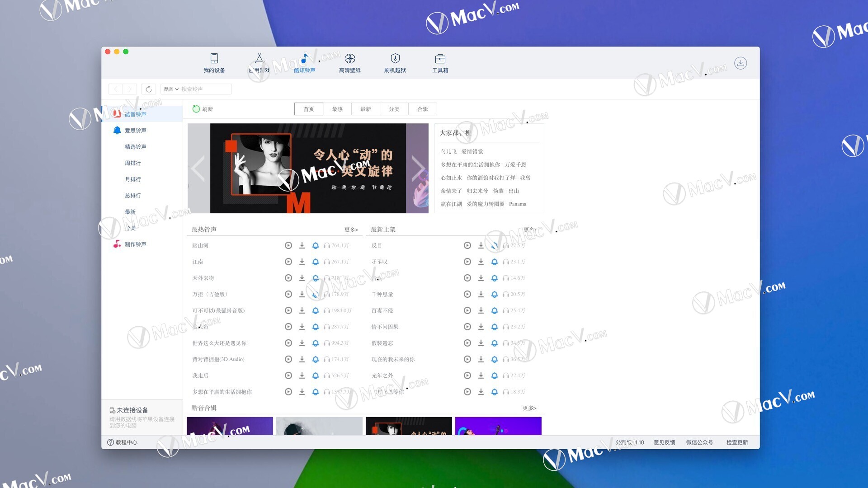Click the 未连接设备 status text
This screenshot has height=488, width=868.
click(x=132, y=410)
